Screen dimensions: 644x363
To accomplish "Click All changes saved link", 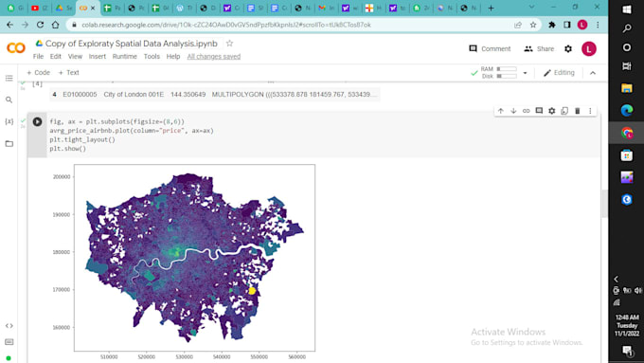I will [x=214, y=56].
